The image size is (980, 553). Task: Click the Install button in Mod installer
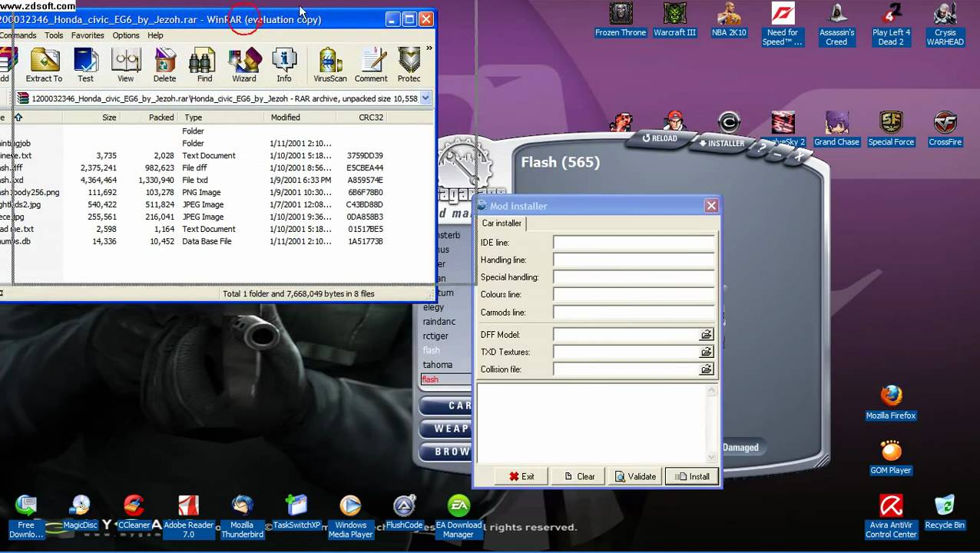[692, 476]
